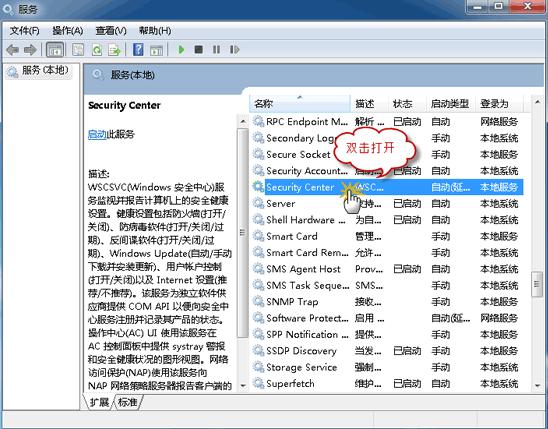Toggle the show/hide console tree icon

[x=55, y=50]
